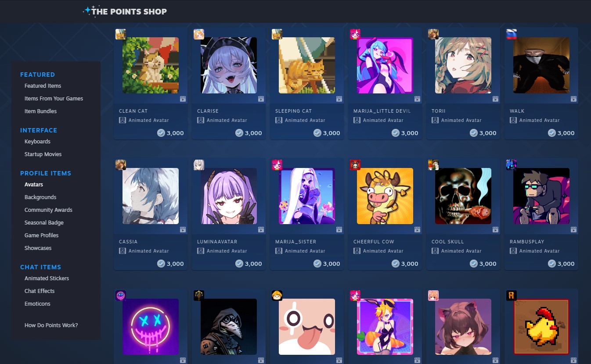Open the neon smiley face avatar
591x364 pixels.
(151, 327)
